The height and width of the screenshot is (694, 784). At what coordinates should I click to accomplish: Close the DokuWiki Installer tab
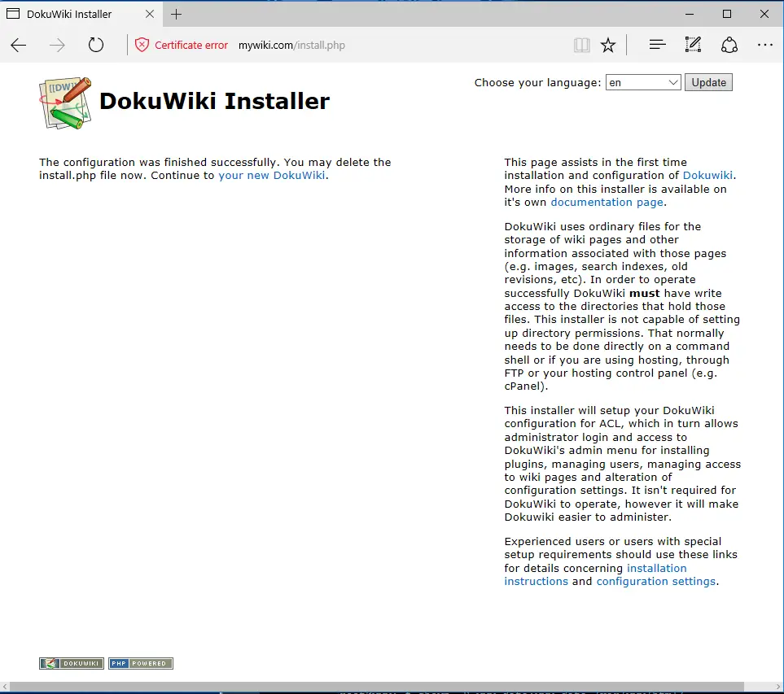point(150,14)
